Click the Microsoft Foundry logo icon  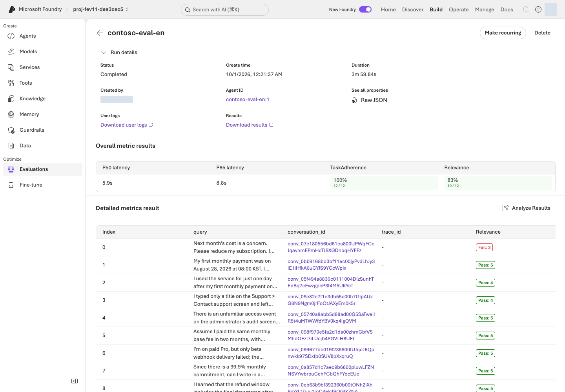click(12, 9)
